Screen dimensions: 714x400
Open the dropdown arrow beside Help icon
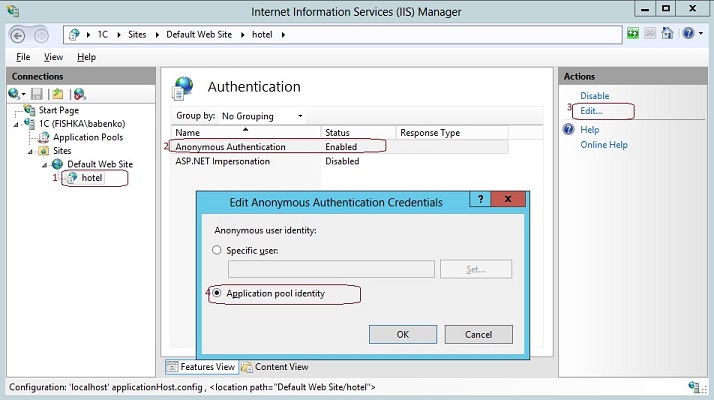(700, 33)
